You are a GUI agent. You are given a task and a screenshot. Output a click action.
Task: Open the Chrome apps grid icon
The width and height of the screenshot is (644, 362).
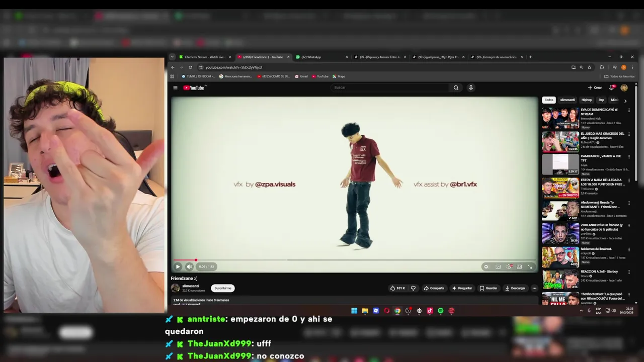(x=173, y=76)
